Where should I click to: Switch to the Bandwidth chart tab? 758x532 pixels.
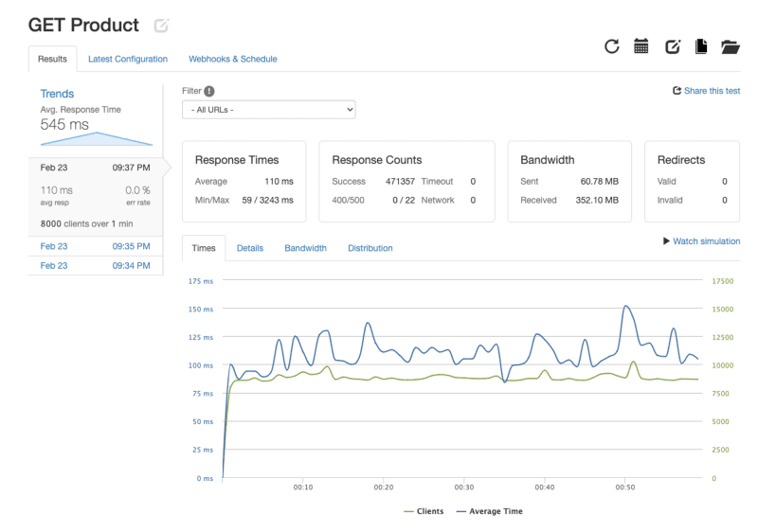point(305,248)
